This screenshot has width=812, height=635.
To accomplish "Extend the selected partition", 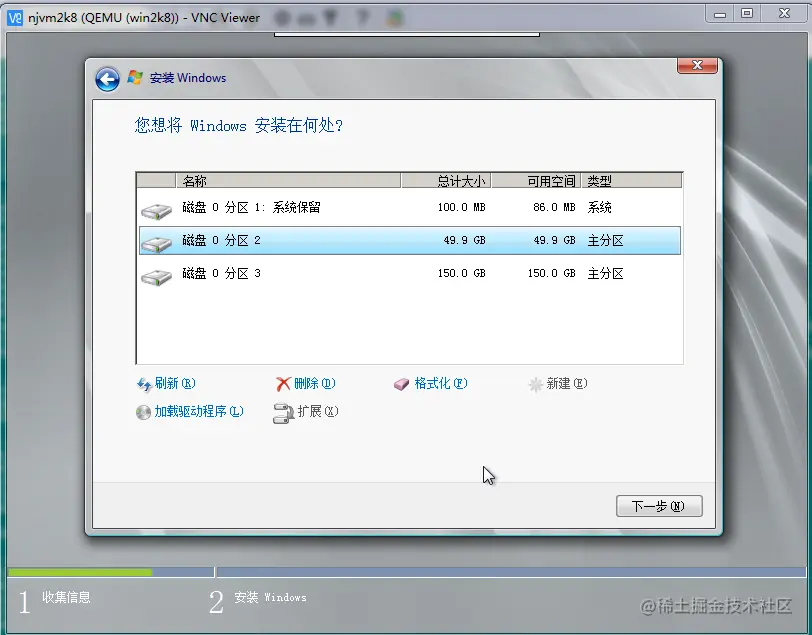I will 306,413.
